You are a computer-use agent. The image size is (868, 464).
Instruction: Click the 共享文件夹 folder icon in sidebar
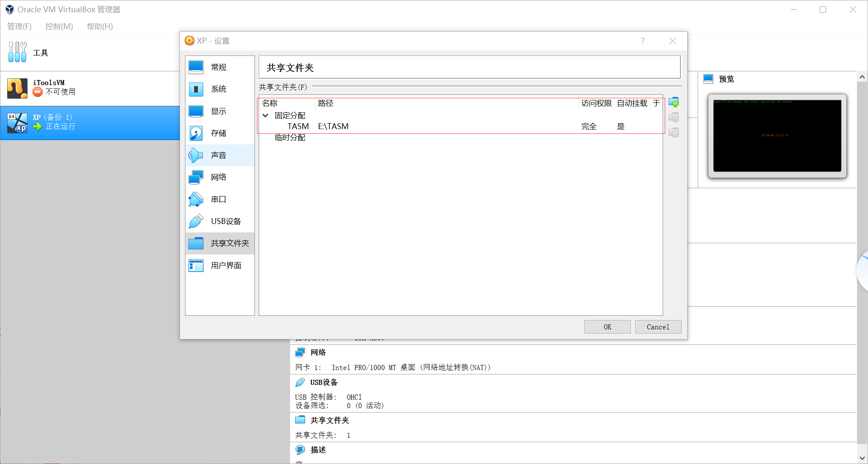coord(196,243)
